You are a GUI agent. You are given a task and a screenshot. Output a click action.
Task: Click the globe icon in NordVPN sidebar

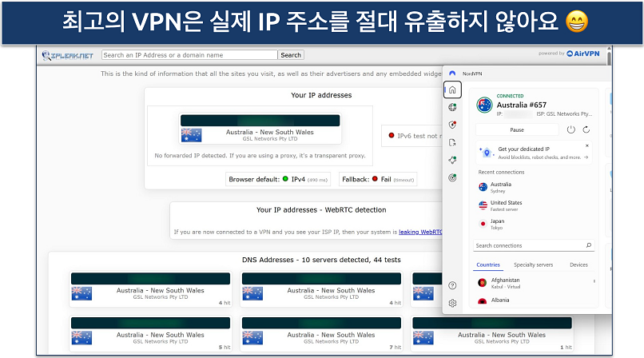pyautogui.click(x=452, y=107)
